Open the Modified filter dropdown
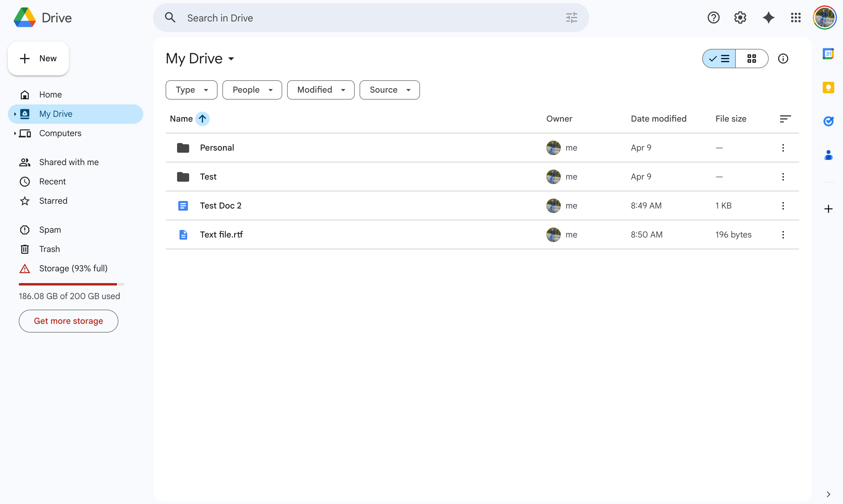This screenshot has width=843, height=504. pos(320,90)
